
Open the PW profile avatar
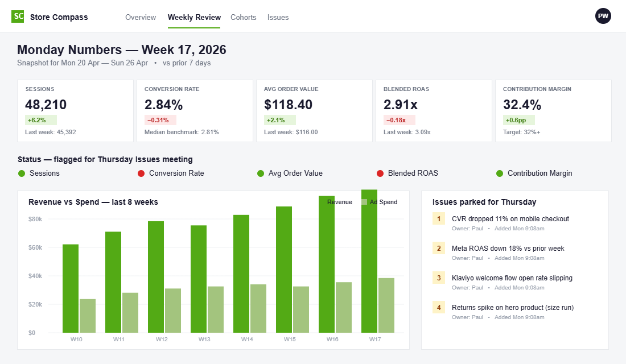click(603, 16)
